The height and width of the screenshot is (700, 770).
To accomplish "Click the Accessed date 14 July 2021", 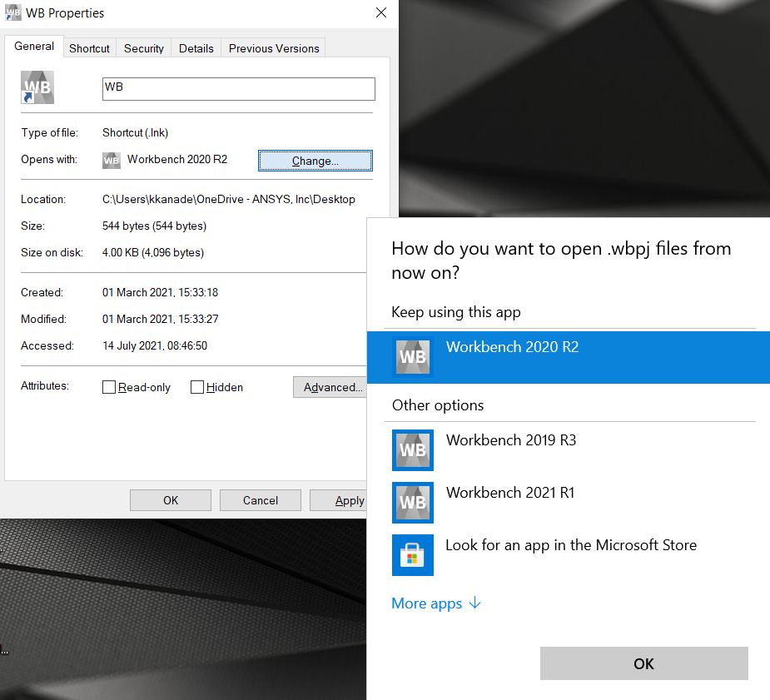I will [155, 345].
